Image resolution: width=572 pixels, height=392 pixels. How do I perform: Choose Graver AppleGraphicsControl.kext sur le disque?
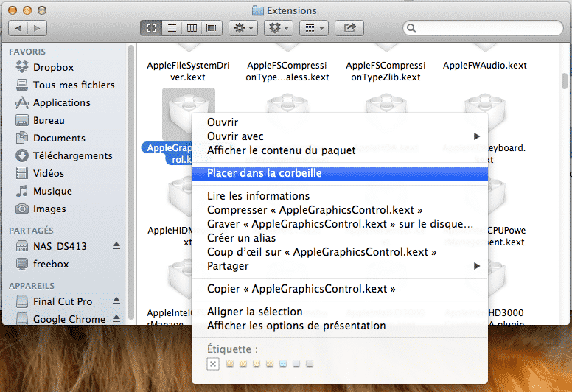point(340,224)
